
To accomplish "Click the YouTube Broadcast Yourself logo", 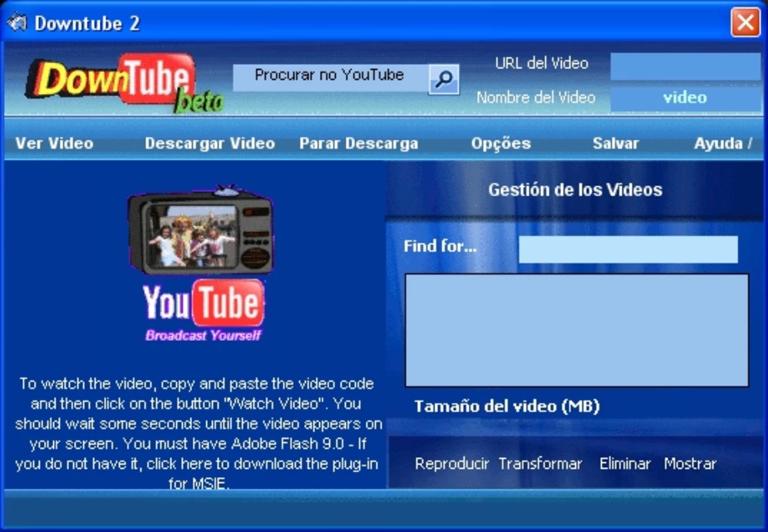I will tap(203, 311).
